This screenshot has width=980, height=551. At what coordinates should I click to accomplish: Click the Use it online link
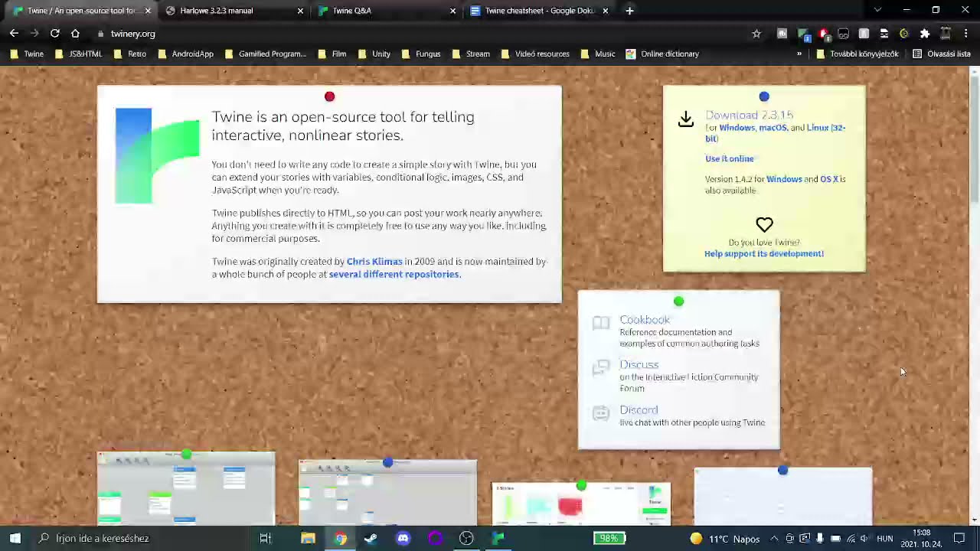729,158
